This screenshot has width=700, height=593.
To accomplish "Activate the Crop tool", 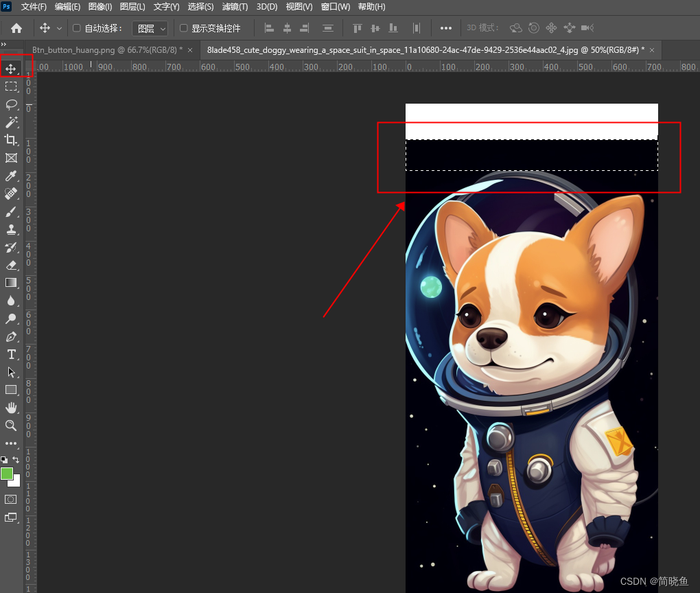I will pyautogui.click(x=11, y=140).
